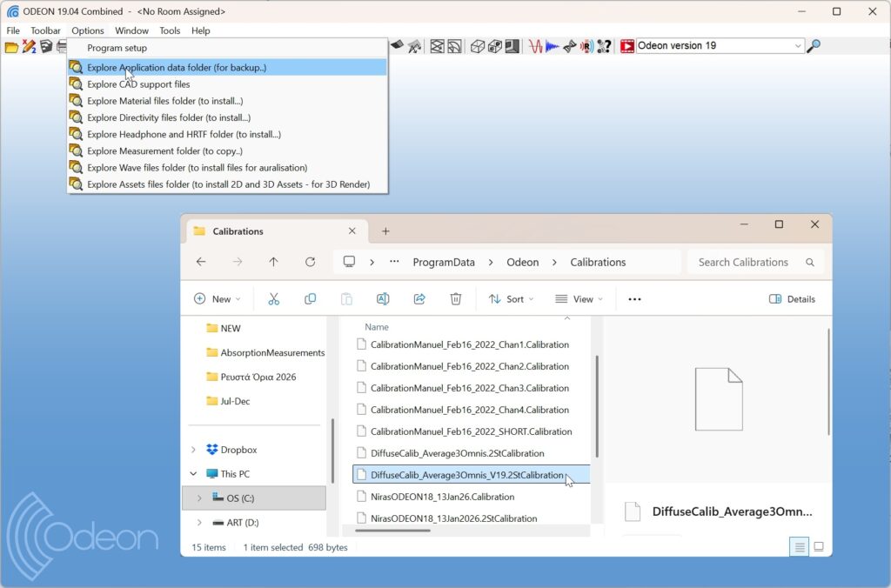
Task: Click the Rename icon in Explorer toolbar
Action: coord(383,299)
